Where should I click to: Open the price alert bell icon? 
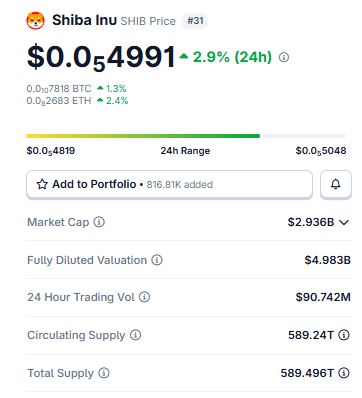(x=336, y=184)
